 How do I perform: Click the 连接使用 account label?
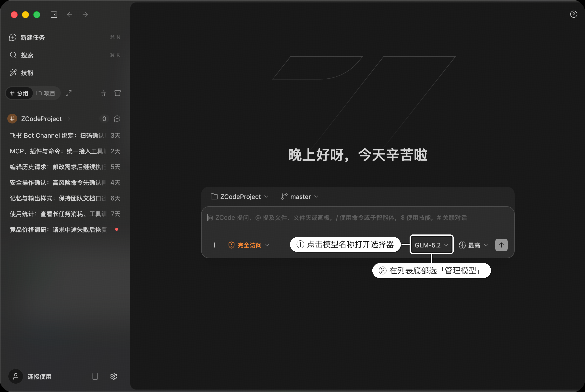[39, 377]
